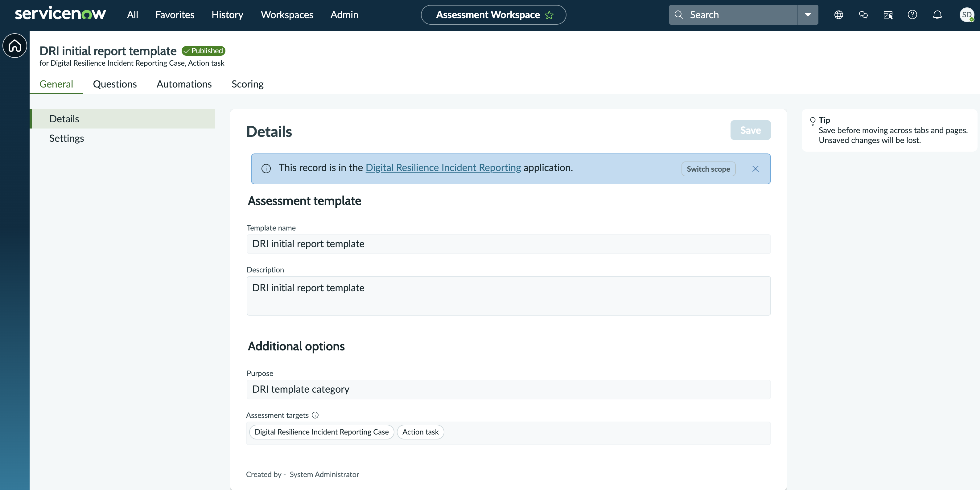Image resolution: width=980 pixels, height=490 pixels.
Task: Click the ServiceNow logo
Action: (60, 14)
